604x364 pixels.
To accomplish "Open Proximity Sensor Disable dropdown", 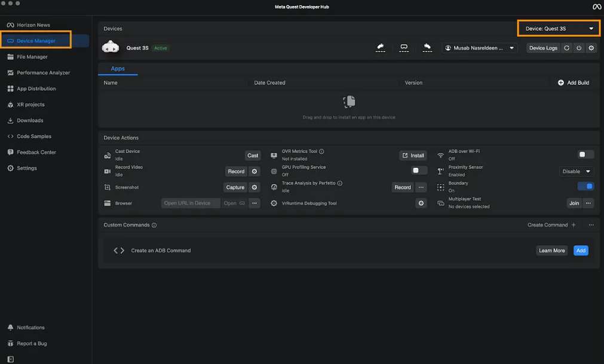I will point(577,171).
